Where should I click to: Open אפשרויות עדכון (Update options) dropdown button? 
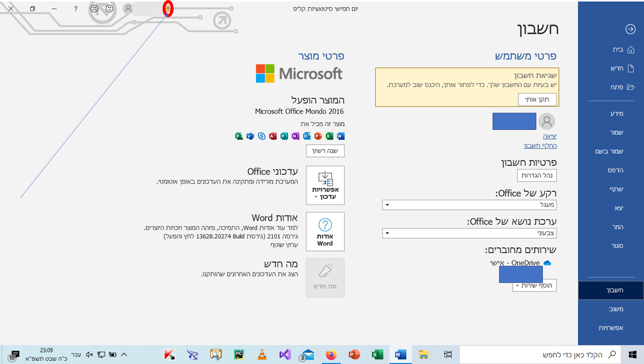[325, 185]
